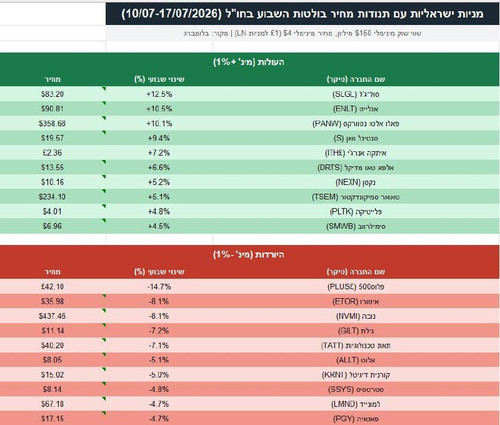Select the +12.5% weekly change cell
The height and width of the screenshot is (425, 500).
click(x=159, y=94)
